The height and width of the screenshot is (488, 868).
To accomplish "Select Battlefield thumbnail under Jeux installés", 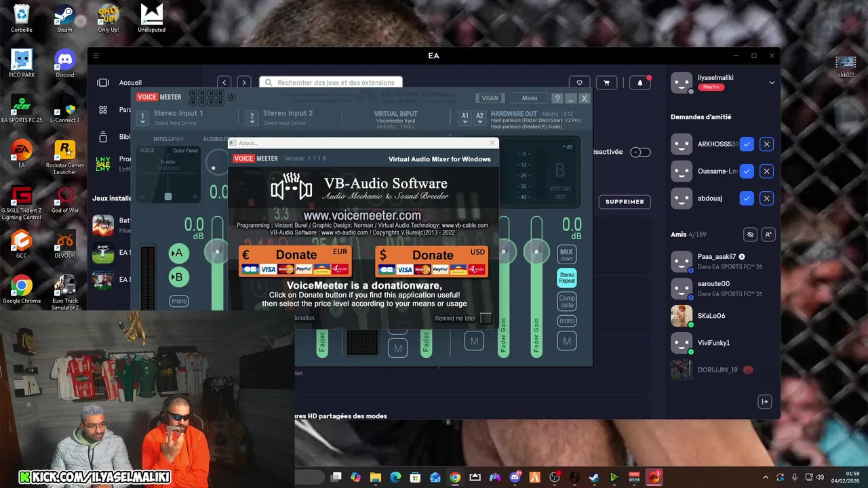I will pyautogui.click(x=103, y=225).
